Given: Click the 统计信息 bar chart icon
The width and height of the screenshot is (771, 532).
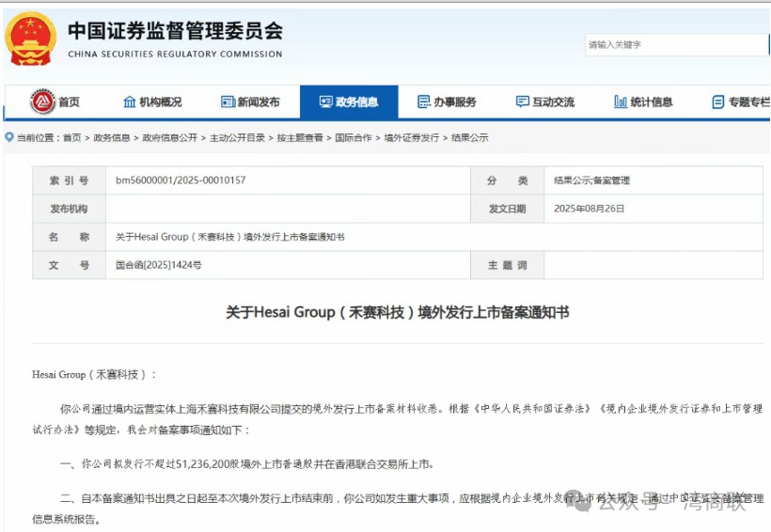Looking at the screenshot, I should click(x=620, y=102).
